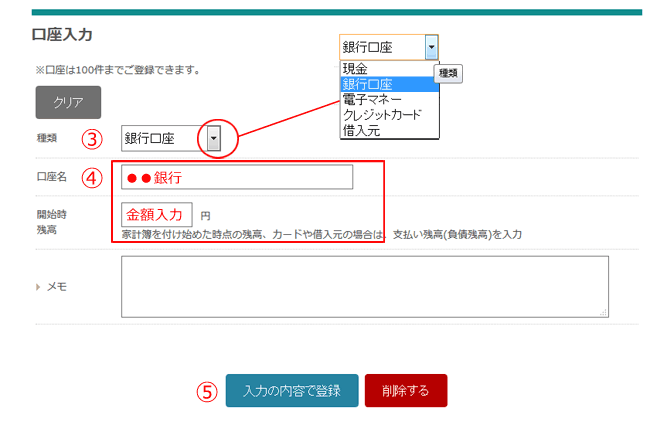
Task: Click the note ※口座は100件までご登録できます。
Action: (118, 70)
